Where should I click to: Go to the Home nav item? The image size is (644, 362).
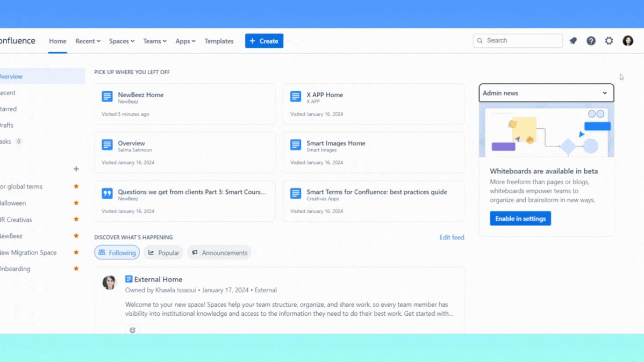[x=58, y=41]
